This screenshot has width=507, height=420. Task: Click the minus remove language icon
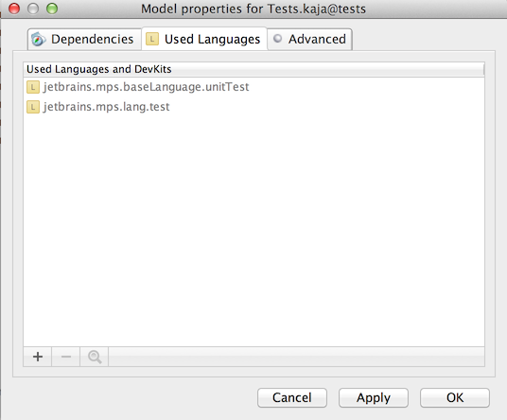pos(66,357)
